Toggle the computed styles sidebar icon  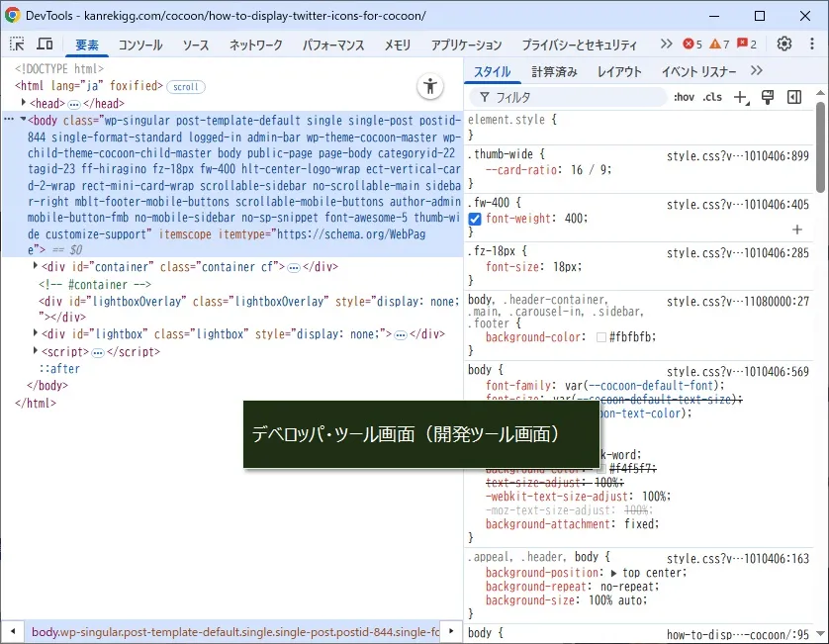coord(793,97)
